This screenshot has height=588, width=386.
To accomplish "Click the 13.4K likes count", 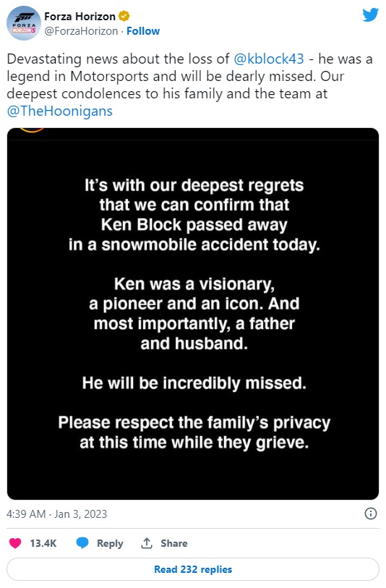I will coord(43,543).
